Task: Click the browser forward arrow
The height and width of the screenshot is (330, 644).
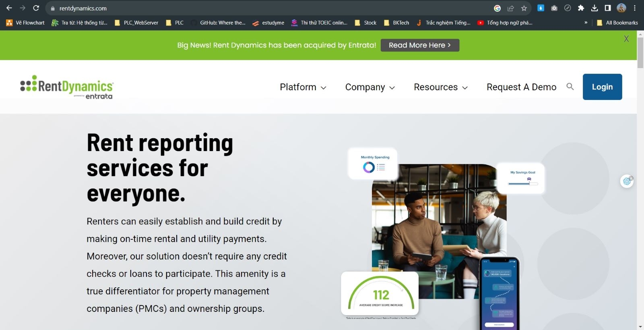Action: [23, 8]
